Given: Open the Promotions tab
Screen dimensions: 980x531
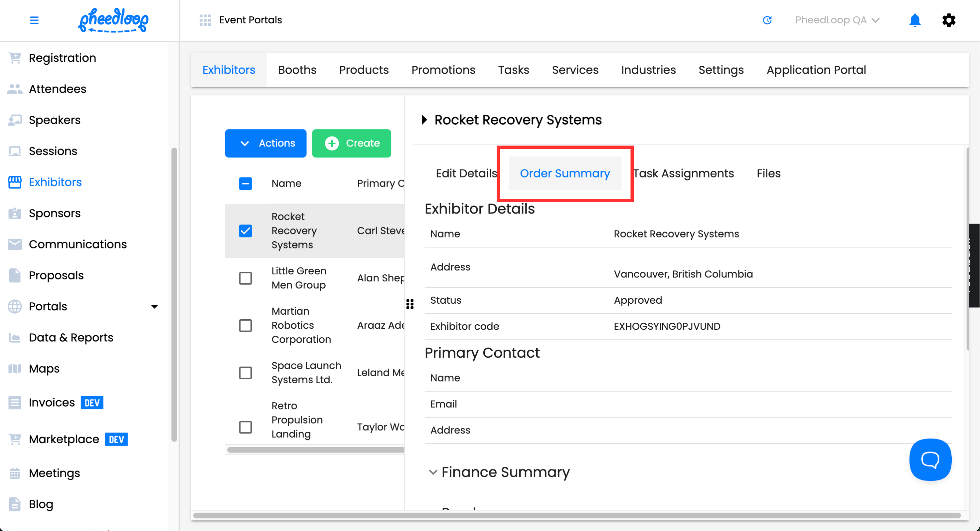Looking at the screenshot, I should 443,70.
